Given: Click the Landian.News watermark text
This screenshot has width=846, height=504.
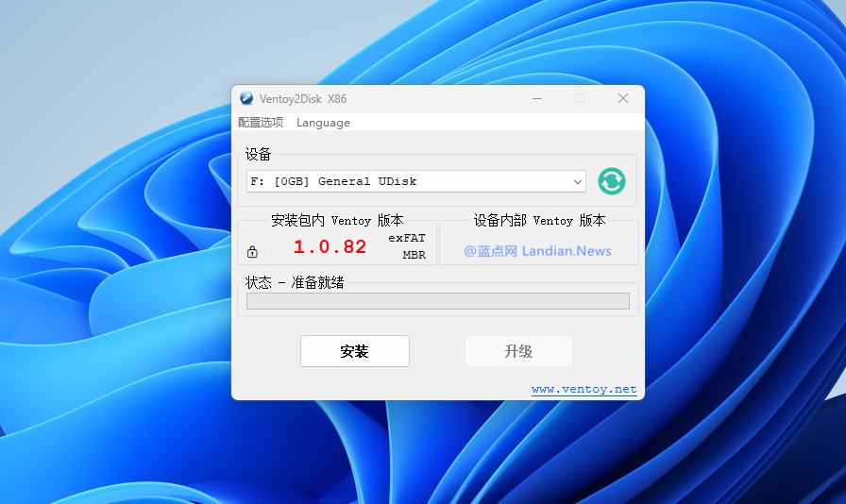Looking at the screenshot, I should tap(538, 251).
